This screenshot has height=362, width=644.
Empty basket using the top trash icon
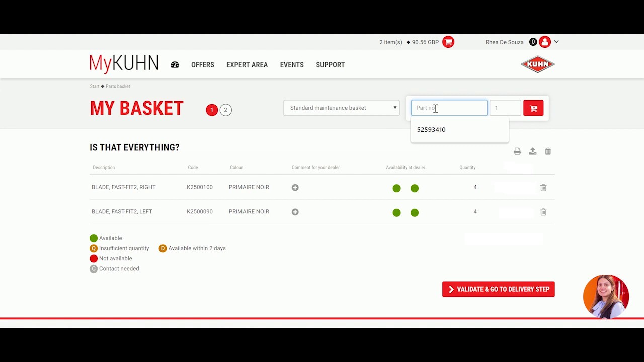548,151
